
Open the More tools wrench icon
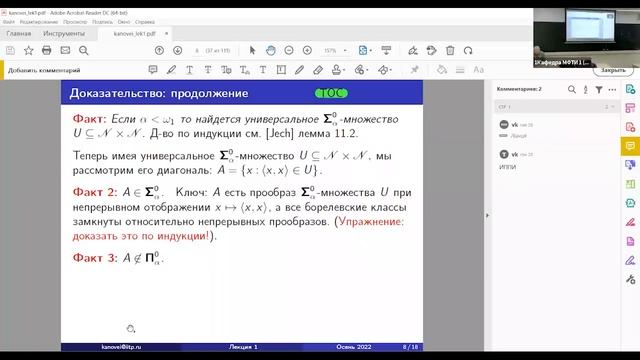631,280
